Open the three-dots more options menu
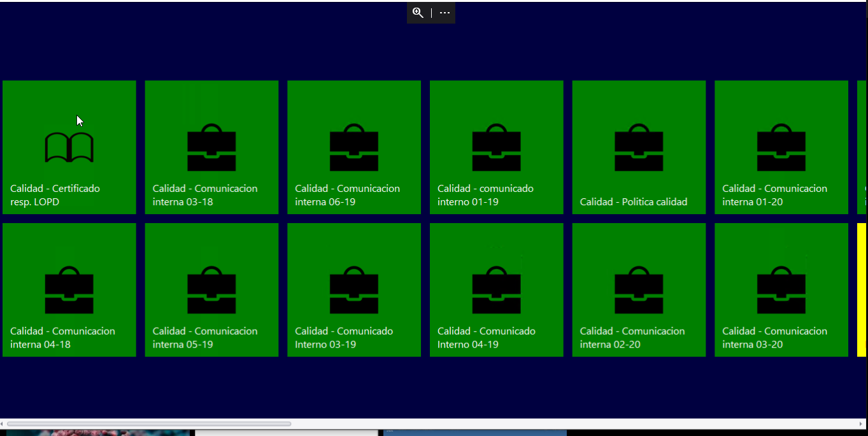This screenshot has height=436, width=868. (445, 13)
